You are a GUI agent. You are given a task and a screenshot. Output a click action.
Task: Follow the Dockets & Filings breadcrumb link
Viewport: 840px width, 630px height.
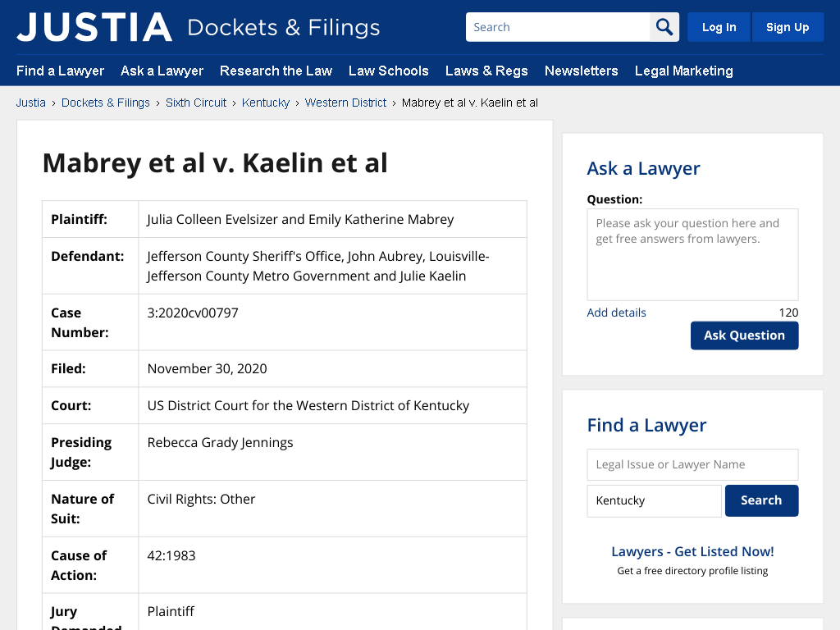coord(106,103)
